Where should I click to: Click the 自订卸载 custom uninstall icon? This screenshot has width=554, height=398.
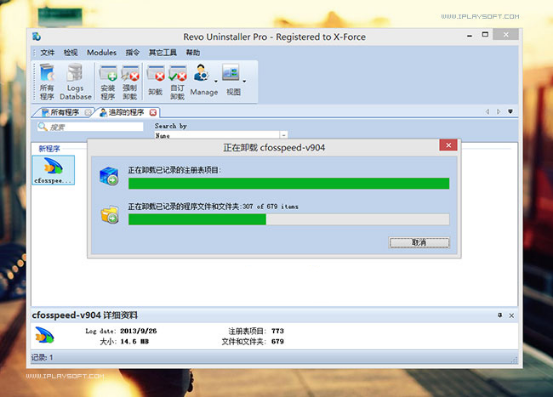pyautogui.click(x=177, y=82)
